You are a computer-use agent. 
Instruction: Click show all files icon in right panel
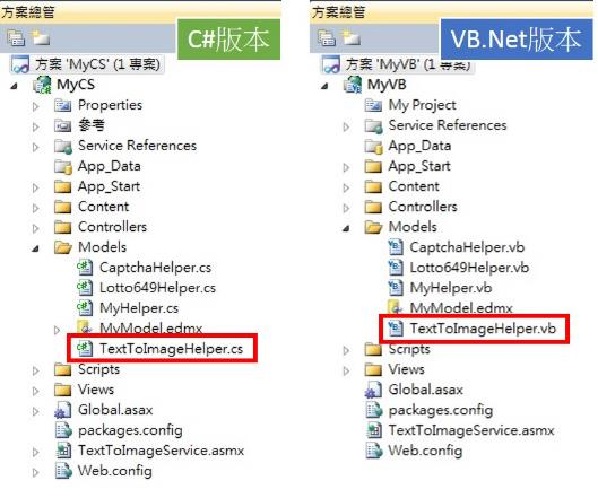(351, 38)
